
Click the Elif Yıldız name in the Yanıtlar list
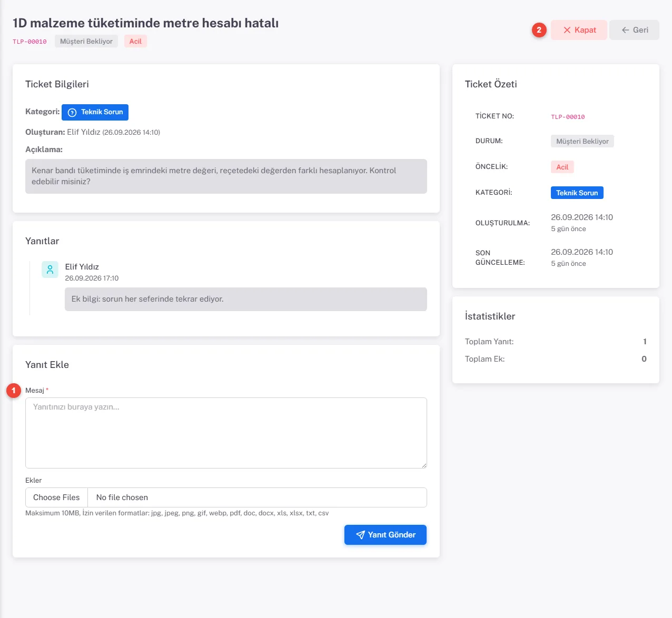click(x=82, y=267)
